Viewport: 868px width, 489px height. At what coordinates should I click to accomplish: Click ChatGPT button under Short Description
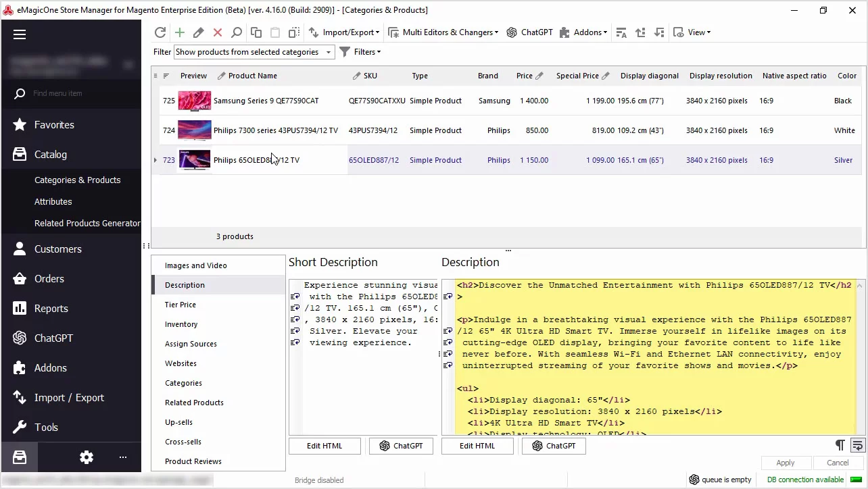pyautogui.click(x=401, y=446)
